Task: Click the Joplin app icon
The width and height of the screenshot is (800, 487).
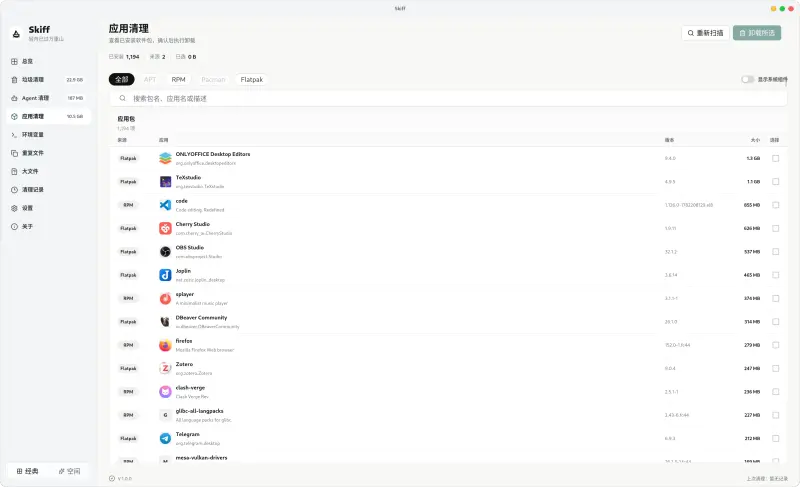Action: (165, 275)
